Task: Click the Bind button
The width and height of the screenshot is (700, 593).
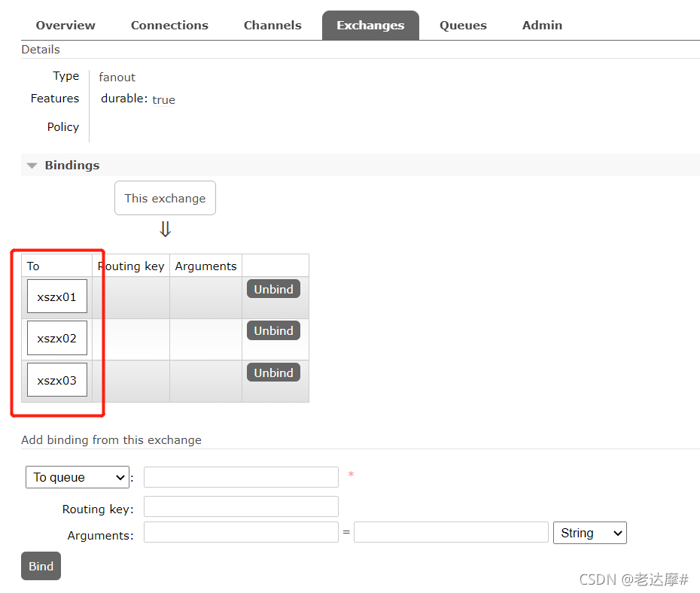Action: (41, 566)
